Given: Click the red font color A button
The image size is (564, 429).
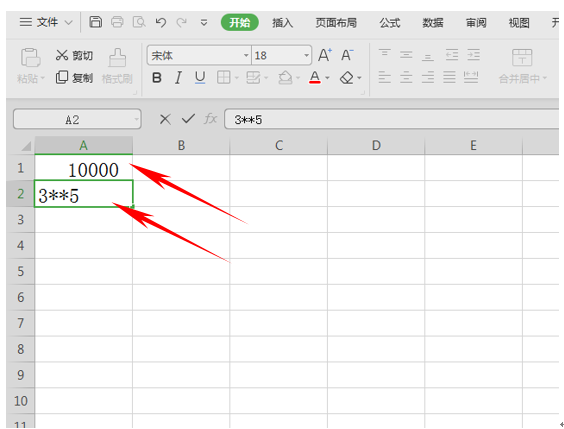Looking at the screenshot, I should 315,77.
